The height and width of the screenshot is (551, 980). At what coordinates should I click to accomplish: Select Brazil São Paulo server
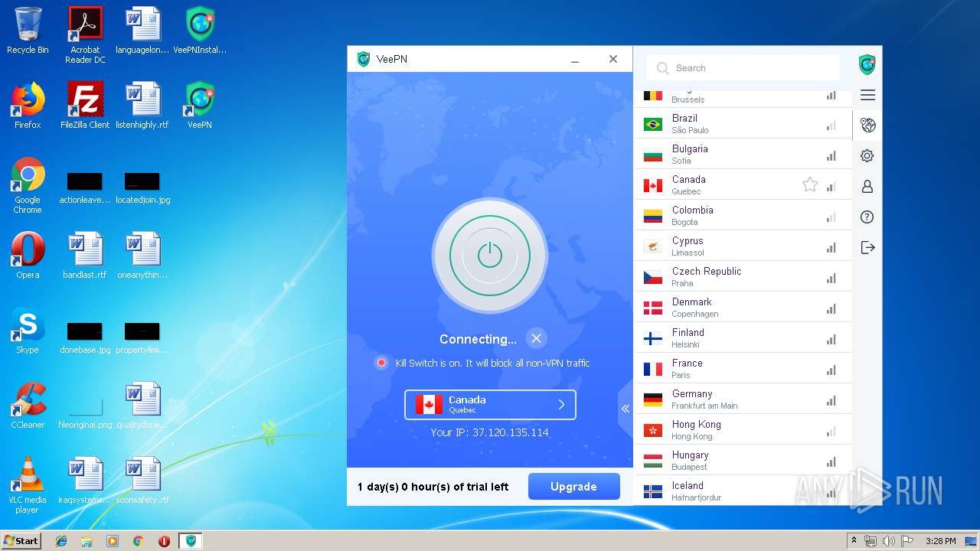pos(743,123)
